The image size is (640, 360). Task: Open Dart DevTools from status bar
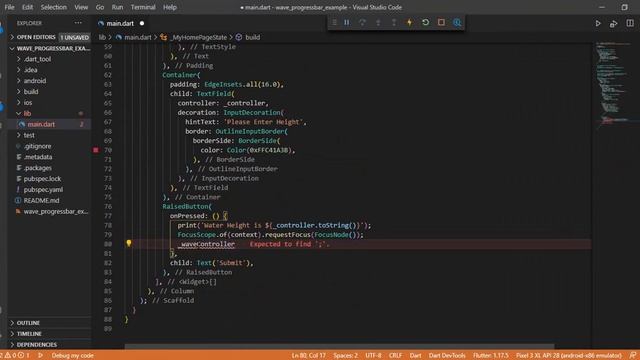point(447,356)
